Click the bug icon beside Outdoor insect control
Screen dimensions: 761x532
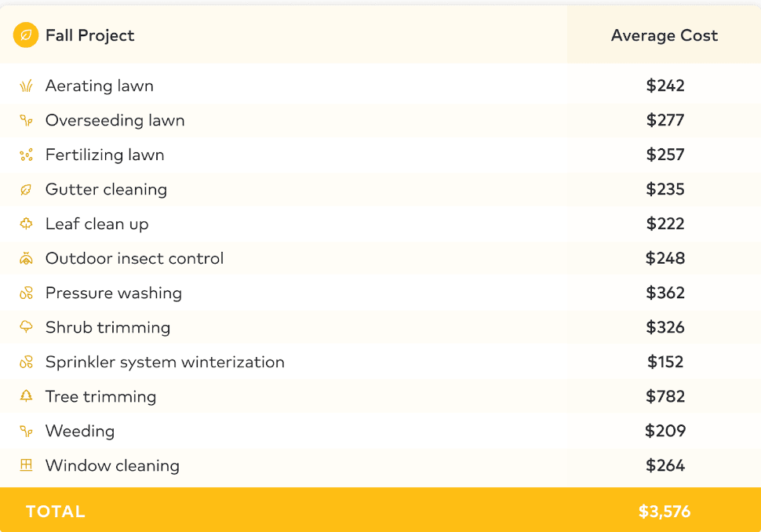(26, 258)
